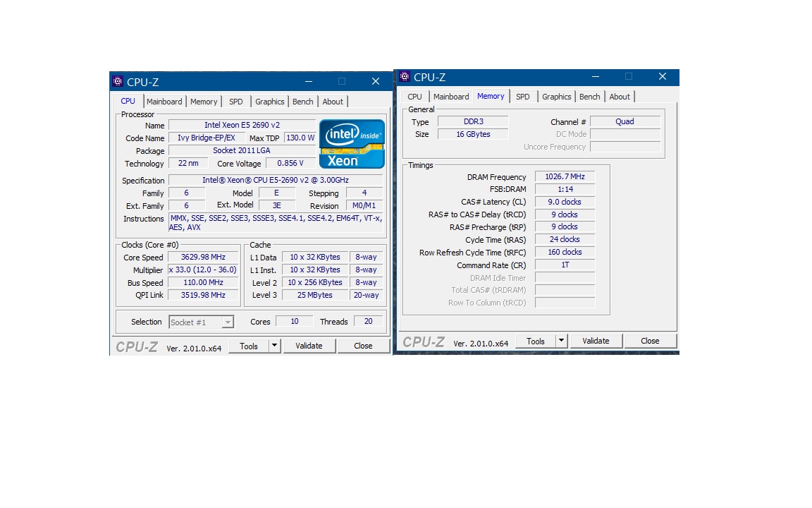Switch to Memory tab in left CPU window
Image resolution: width=812 pixels, height=508 pixels.
click(204, 102)
